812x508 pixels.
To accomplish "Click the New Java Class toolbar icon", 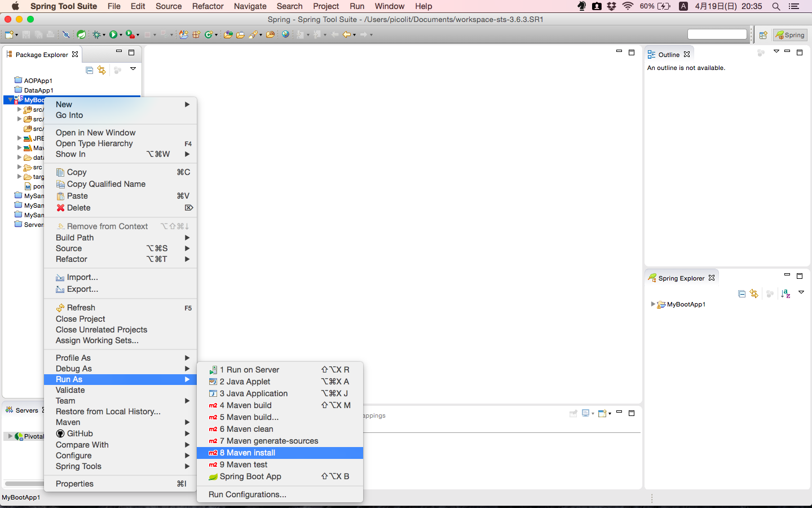I will click(209, 35).
